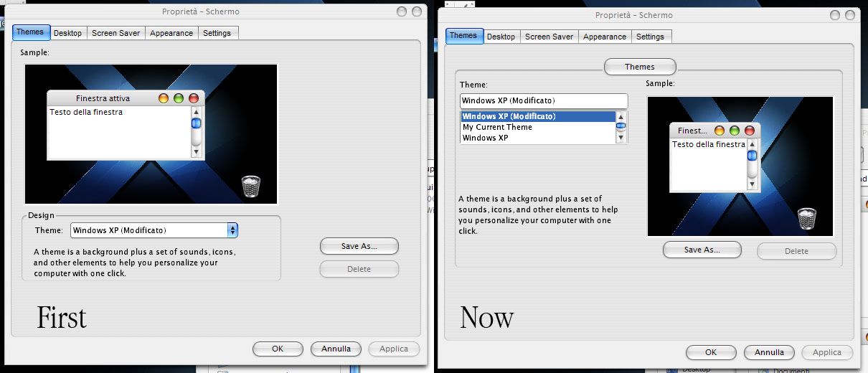The width and height of the screenshot is (868, 373).
Task: Confirm with OK in left dialog
Action: click(x=278, y=349)
